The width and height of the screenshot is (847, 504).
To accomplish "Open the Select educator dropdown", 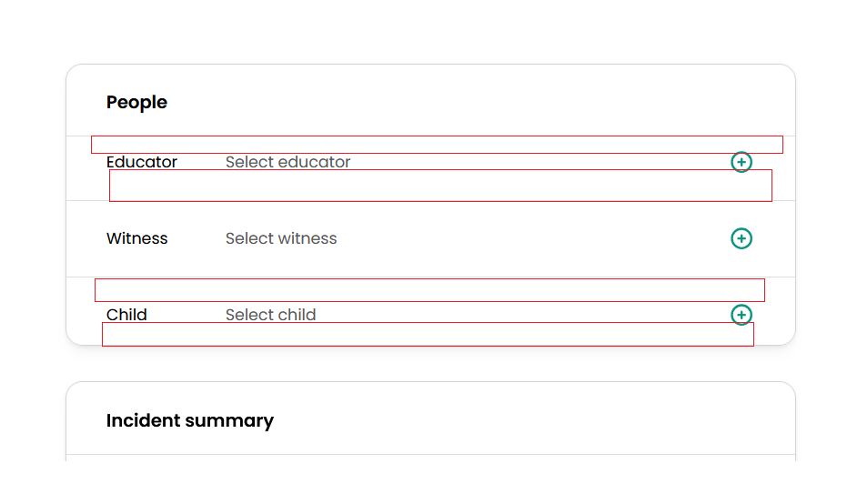I will pos(287,162).
